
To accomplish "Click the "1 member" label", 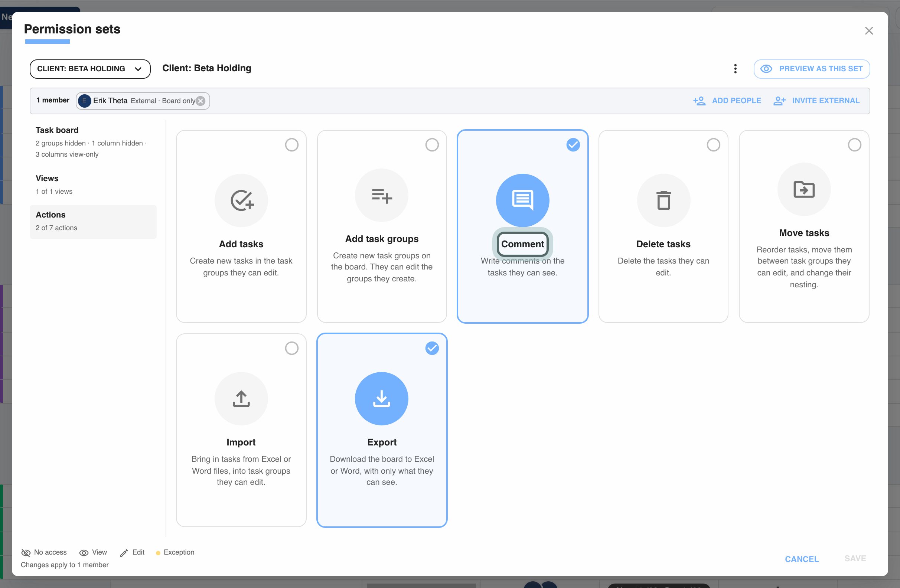I will [x=53, y=100].
